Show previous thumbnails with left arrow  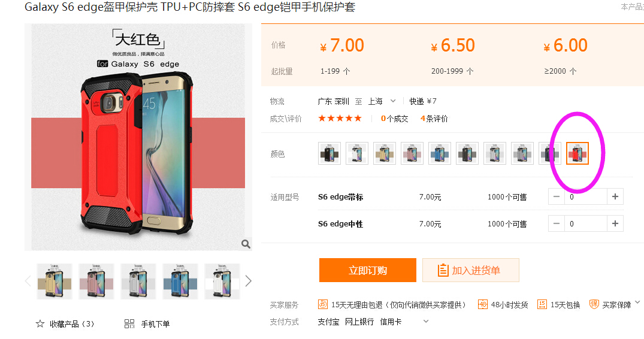(x=28, y=281)
